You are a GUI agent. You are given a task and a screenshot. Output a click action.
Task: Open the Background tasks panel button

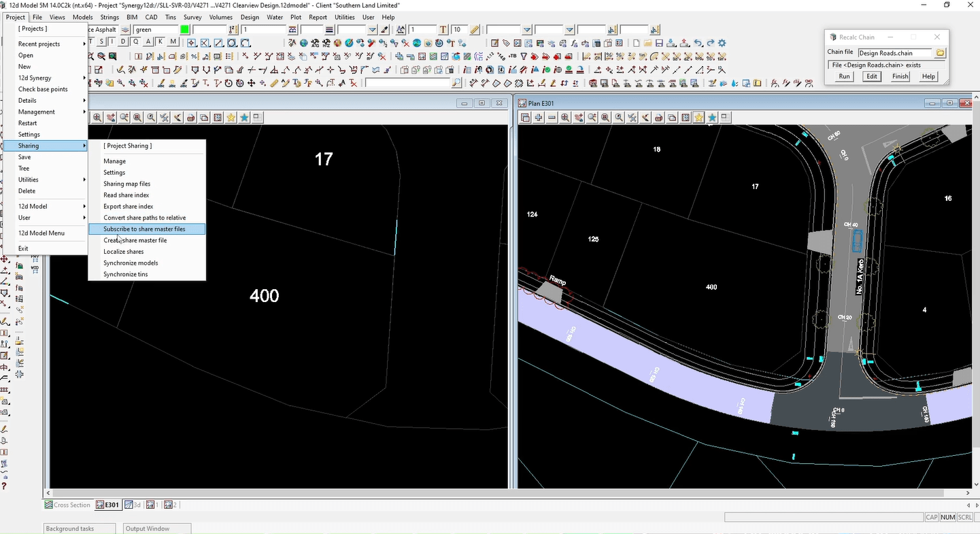click(79, 529)
